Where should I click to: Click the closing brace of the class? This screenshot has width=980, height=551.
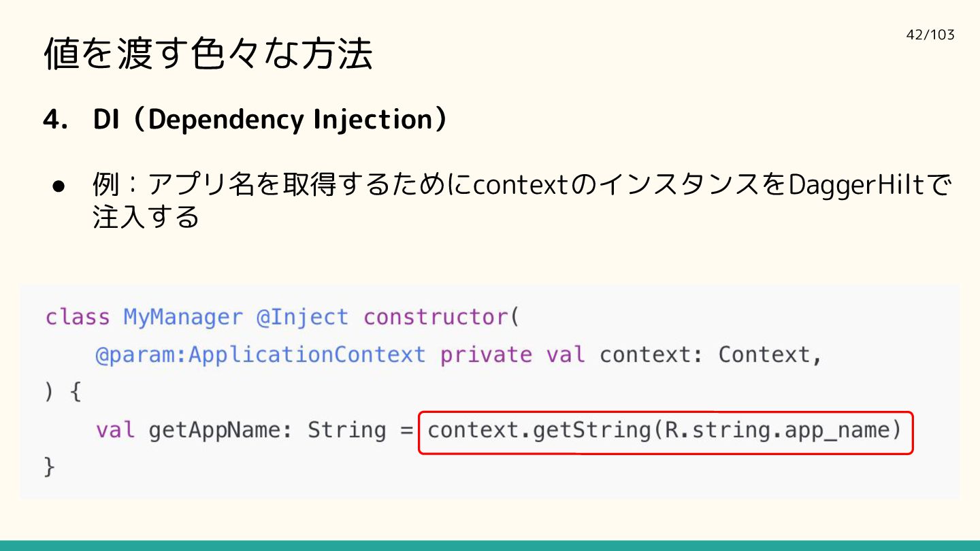click(x=49, y=467)
